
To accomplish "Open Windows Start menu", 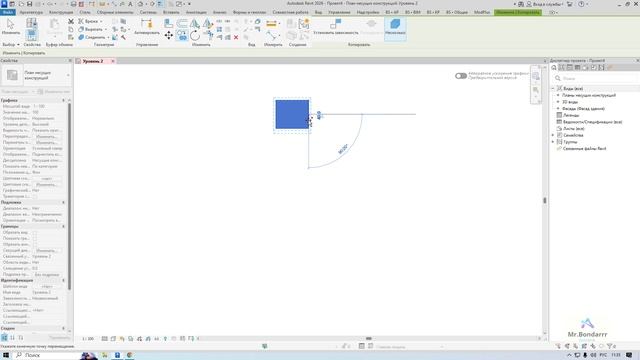I will [6, 355].
